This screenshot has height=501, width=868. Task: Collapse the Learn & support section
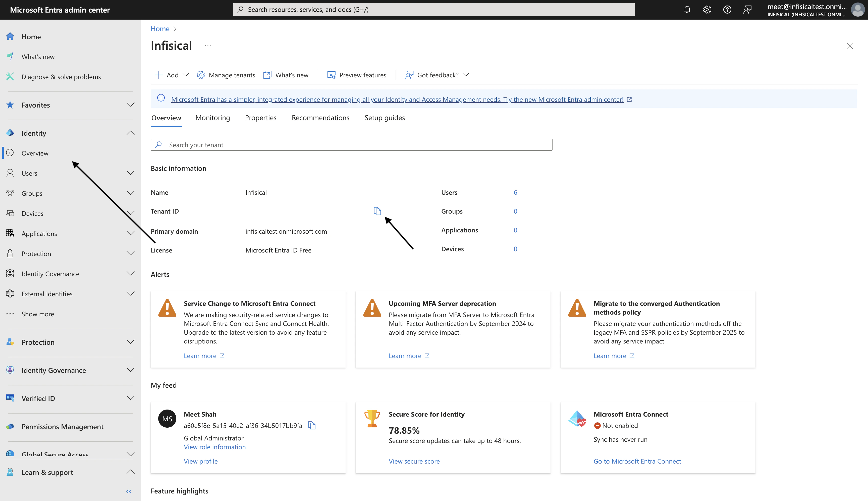[x=130, y=472]
